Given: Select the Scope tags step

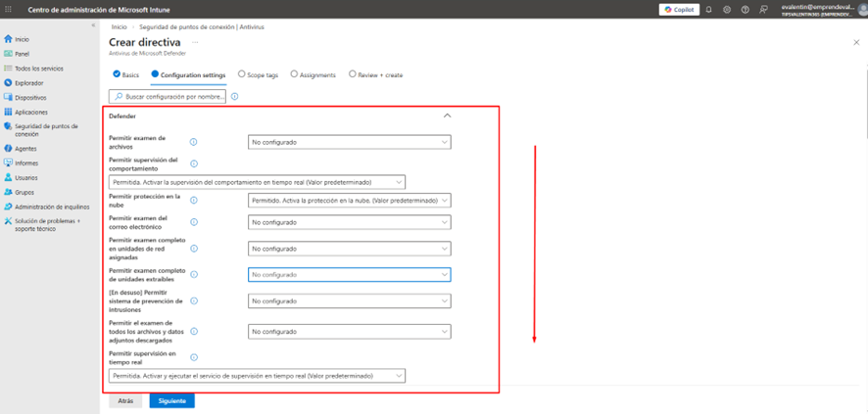Looking at the screenshot, I should [259, 74].
